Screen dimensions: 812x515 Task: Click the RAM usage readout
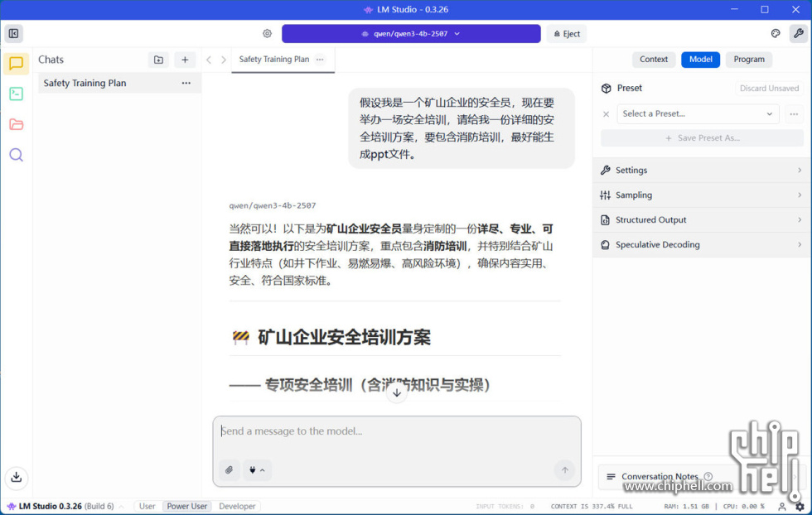tap(686, 507)
